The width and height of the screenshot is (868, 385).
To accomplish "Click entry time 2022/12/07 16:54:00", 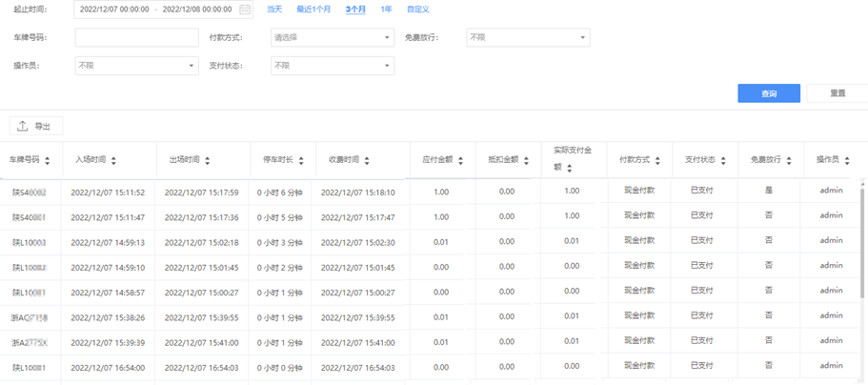I will pos(108,367).
